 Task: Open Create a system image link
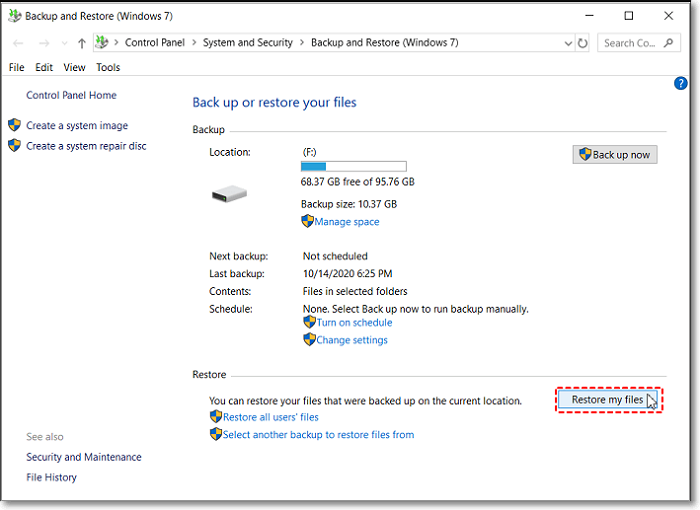[x=77, y=126]
